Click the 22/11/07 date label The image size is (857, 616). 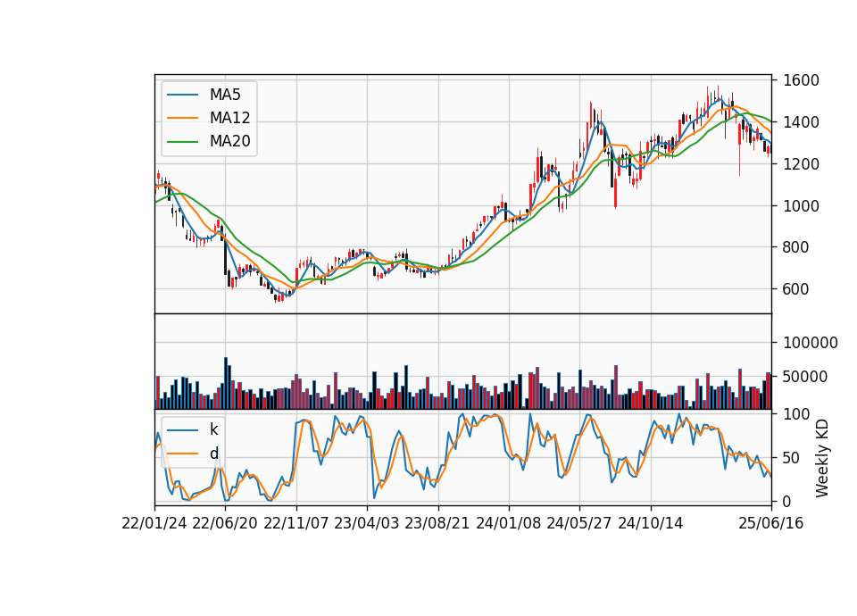(x=296, y=523)
